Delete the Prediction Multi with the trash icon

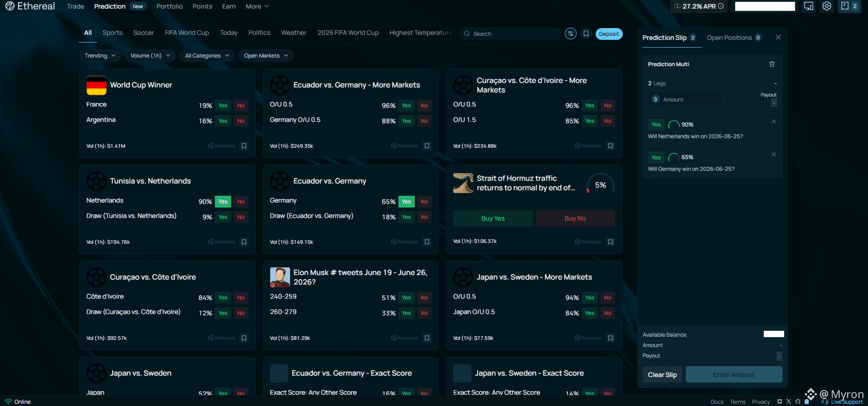[772, 64]
